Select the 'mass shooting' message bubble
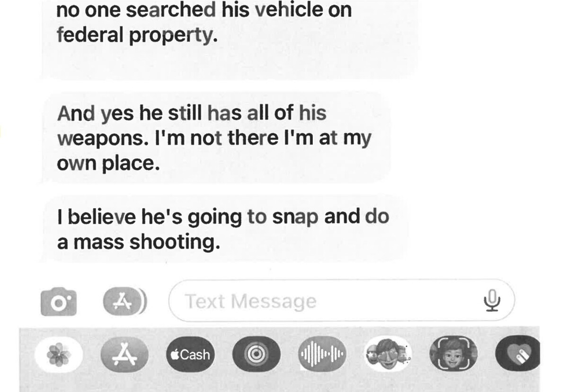Viewport: 568px width, 392px height. click(x=226, y=229)
